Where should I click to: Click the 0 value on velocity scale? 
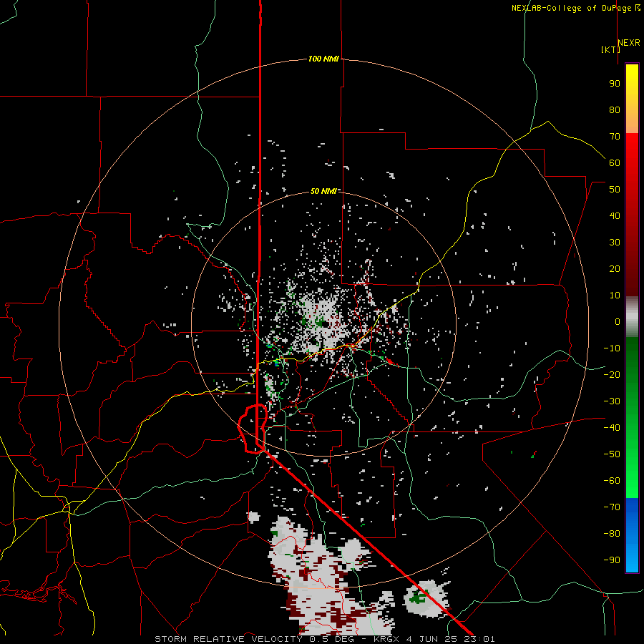[x=618, y=321]
